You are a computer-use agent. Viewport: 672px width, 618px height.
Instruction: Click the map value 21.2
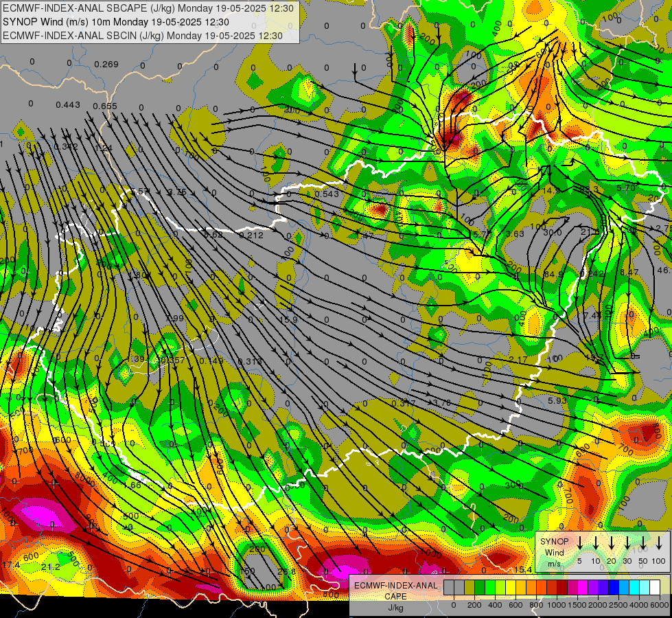pos(51,567)
